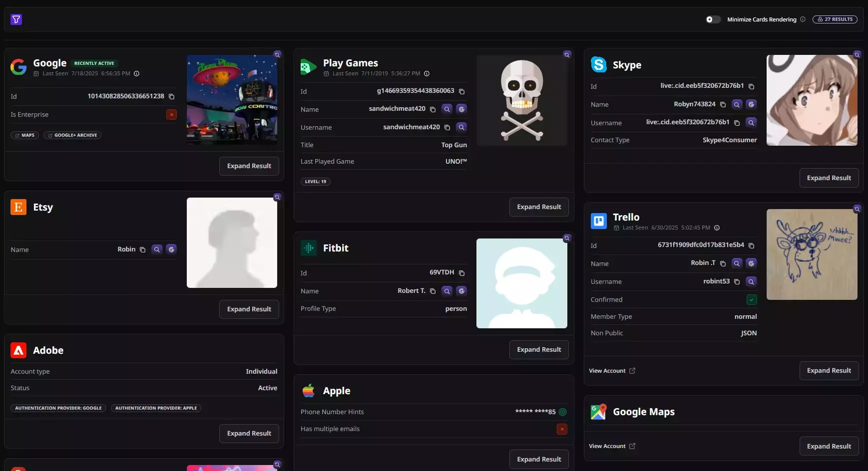Viewport: 868px width, 471px height.
Task: Expand the Google Maps result card
Action: pos(829,447)
